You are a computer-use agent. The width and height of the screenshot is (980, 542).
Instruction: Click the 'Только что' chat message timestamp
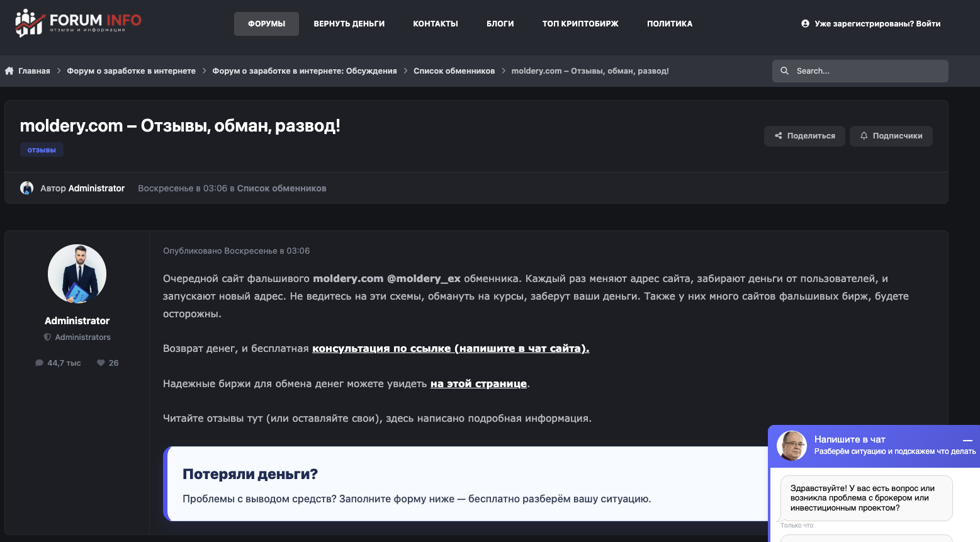tap(797, 525)
